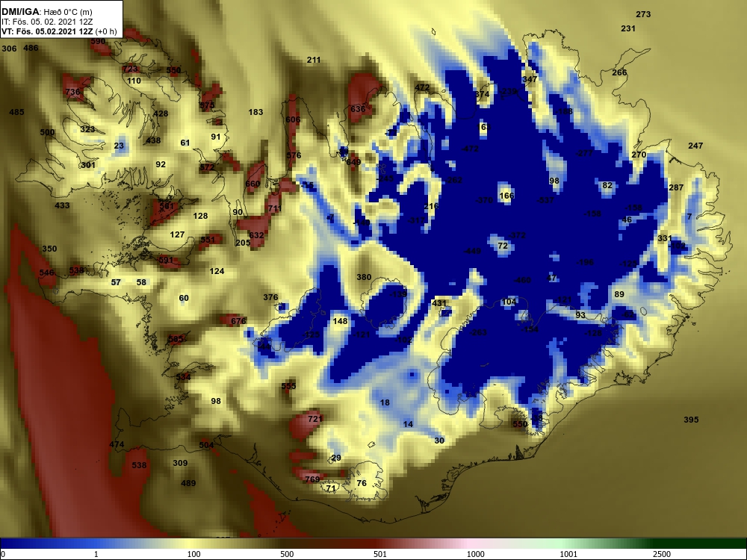747x560 pixels.
Task: Click the map value '306'
Action: pyautogui.click(x=9, y=49)
